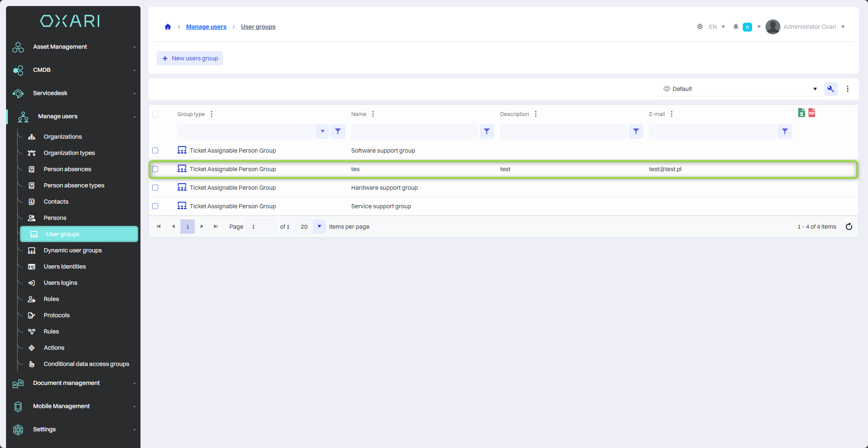
Task: Click the wrench view settings icon
Action: pos(831,89)
